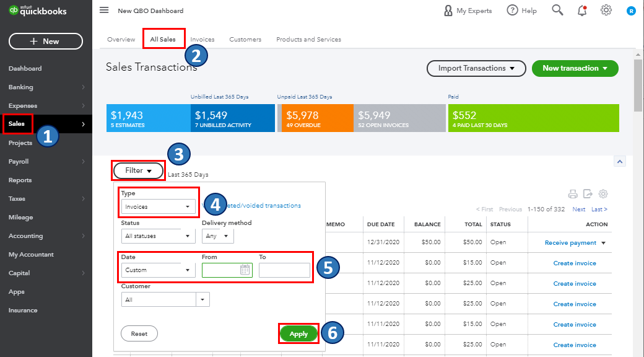Open the search magnifier icon
This screenshot has height=357, width=644.
tap(557, 10)
